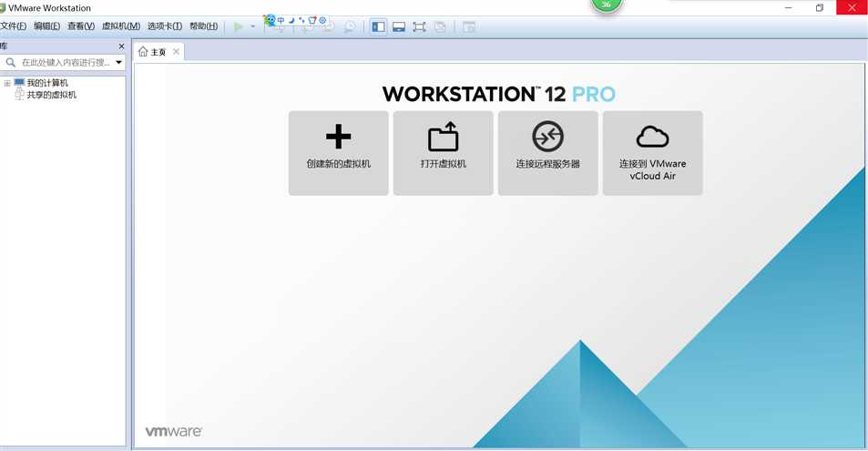The width and height of the screenshot is (868, 451).
Task: Click the green circle badge showing 36
Action: (x=607, y=5)
